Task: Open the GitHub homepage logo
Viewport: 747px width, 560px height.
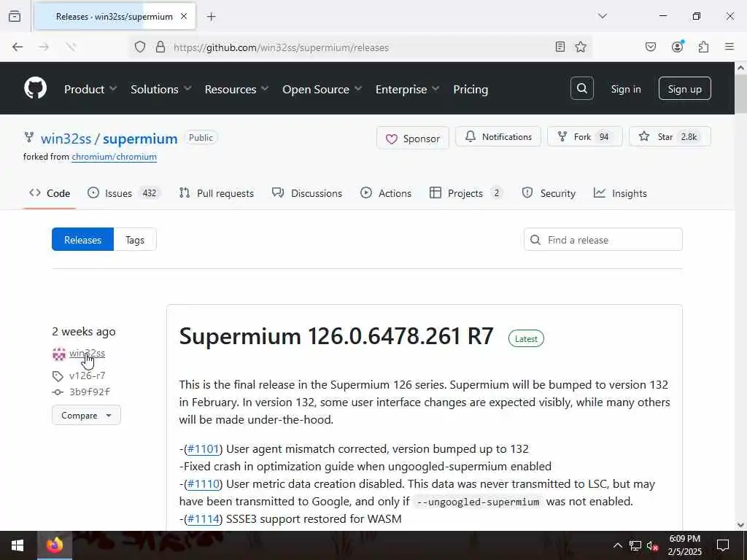Action: point(35,88)
